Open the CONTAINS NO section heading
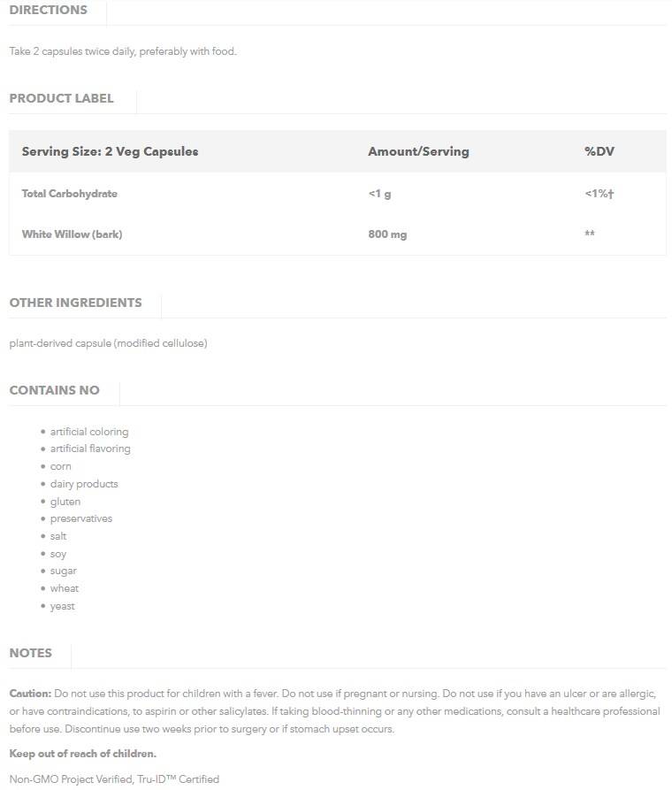The width and height of the screenshot is (672, 790). click(x=54, y=390)
